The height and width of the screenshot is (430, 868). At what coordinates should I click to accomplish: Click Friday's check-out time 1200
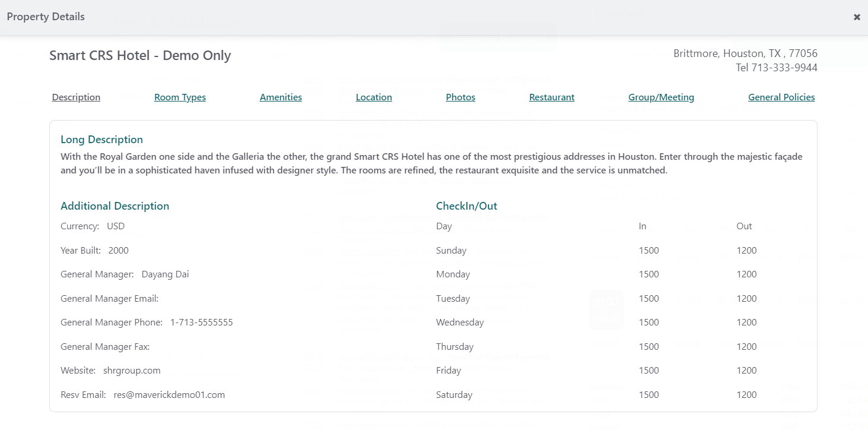[747, 371]
